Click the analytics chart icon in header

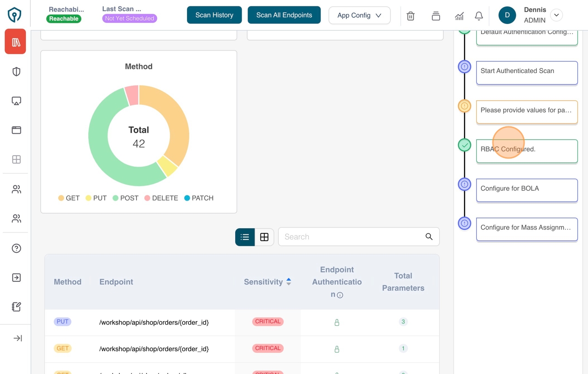click(x=459, y=16)
